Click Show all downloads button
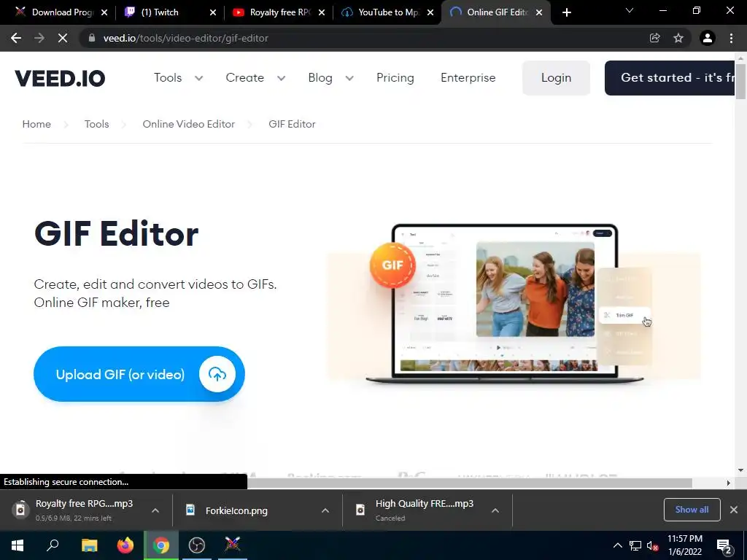The height and width of the screenshot is (560, 747). click(692, 510)
